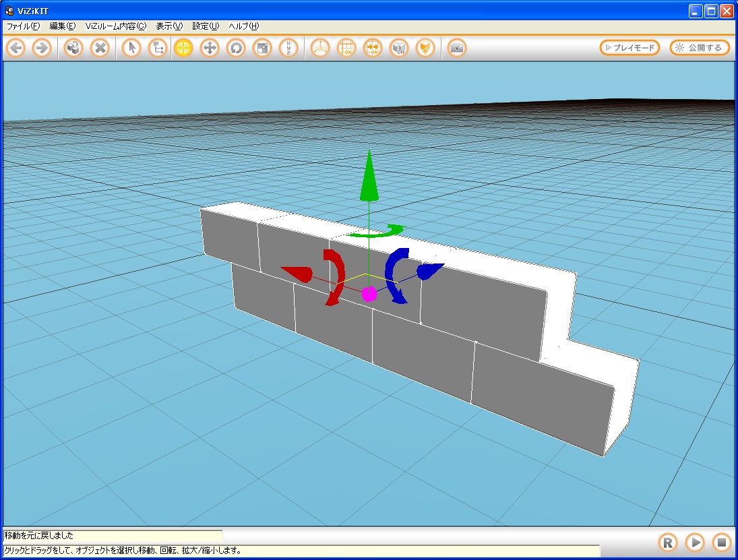Image resolution: width=738 pixels, height=560 pixels.
Task: Click the duplicate object cubes icon
Action: click(73, 48)
